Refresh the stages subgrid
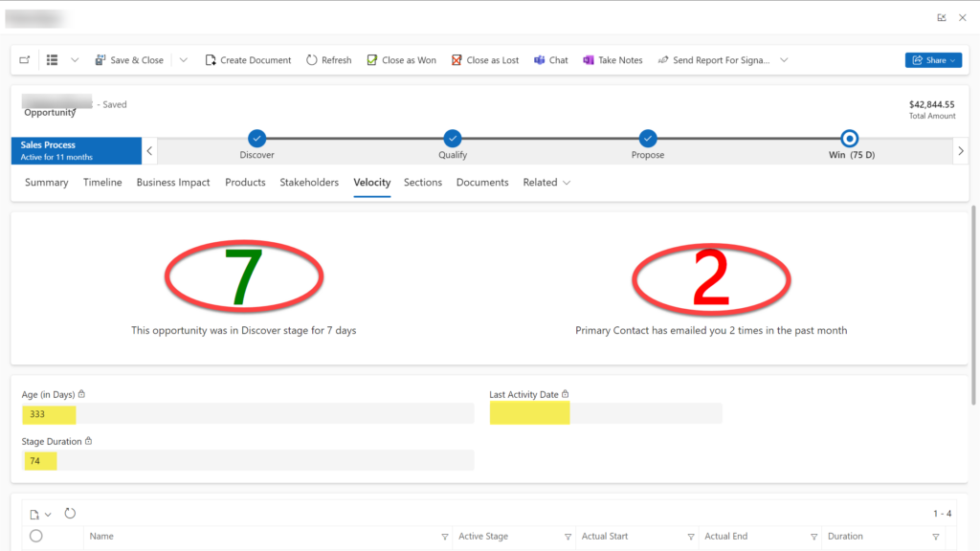980x551 pixels. pyautogui.click(x=70, y=514)
